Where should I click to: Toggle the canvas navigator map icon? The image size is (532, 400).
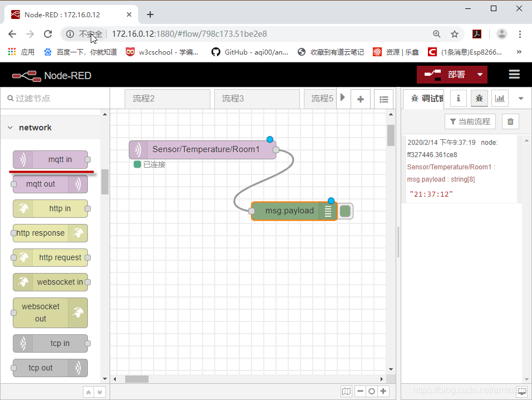pos(346,391)
